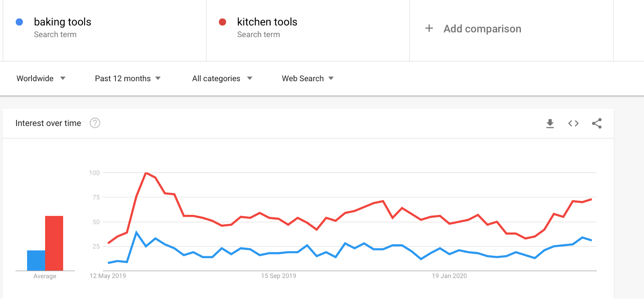Click the 19 Jan 2020 axis label

[x=449, y=276]
